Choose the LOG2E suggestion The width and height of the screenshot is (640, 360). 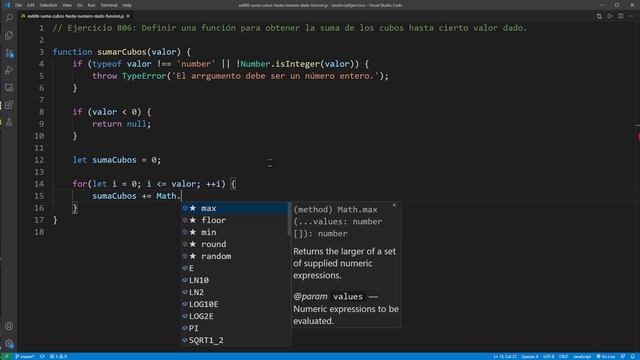tap(235, 316)
